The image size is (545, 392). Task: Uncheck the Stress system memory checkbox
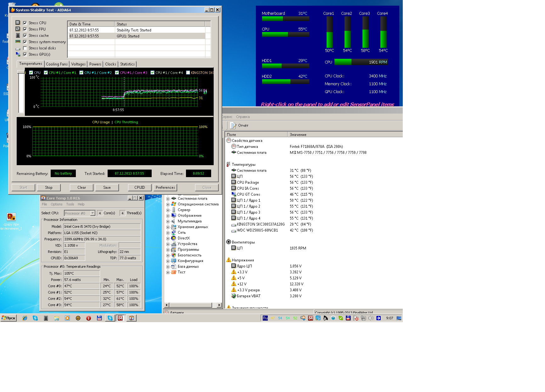(x=25, y=42)
